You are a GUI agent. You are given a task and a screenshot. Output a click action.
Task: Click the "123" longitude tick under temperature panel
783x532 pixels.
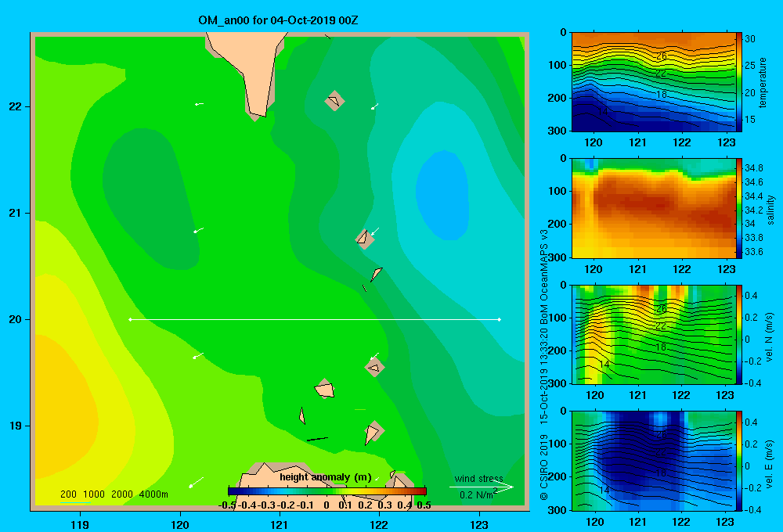[x=726, y=142]
